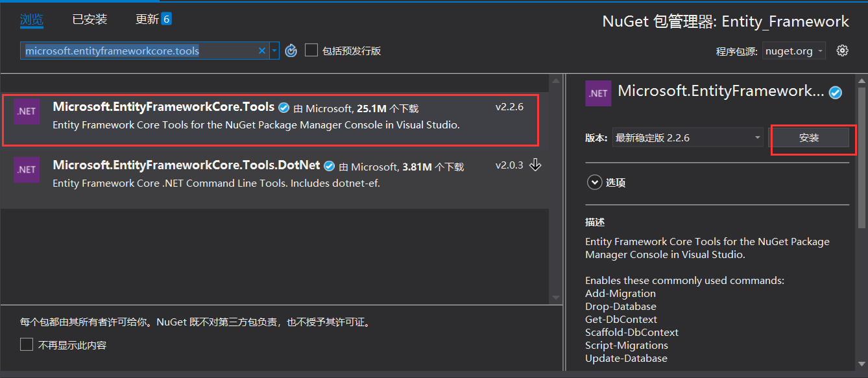Screen dimensions: 868x378
Task: Clear search text with the X icon
Action: pyautogui.click(x=262, y=51)
